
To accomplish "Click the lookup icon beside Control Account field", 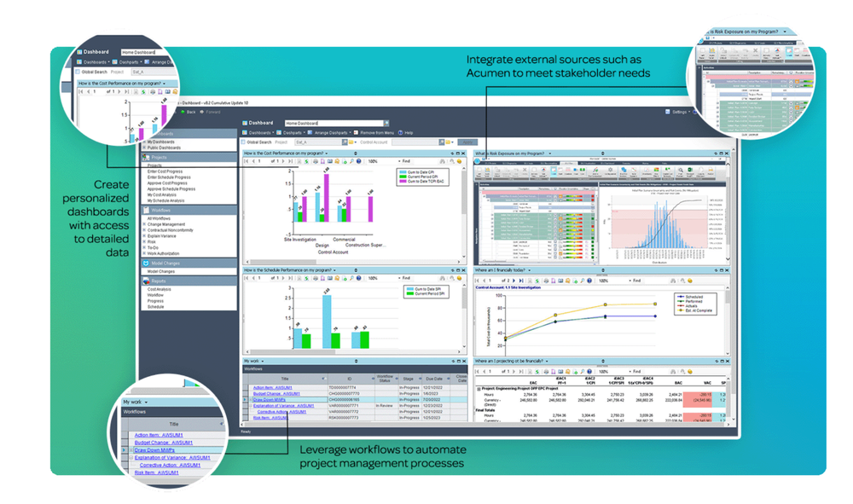I will (x=442, y=142).
